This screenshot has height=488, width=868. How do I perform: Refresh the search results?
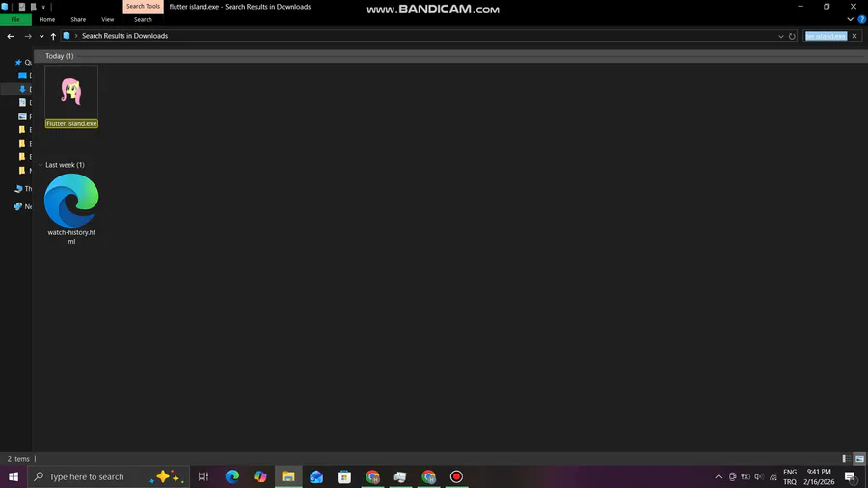tap(792, 36)
